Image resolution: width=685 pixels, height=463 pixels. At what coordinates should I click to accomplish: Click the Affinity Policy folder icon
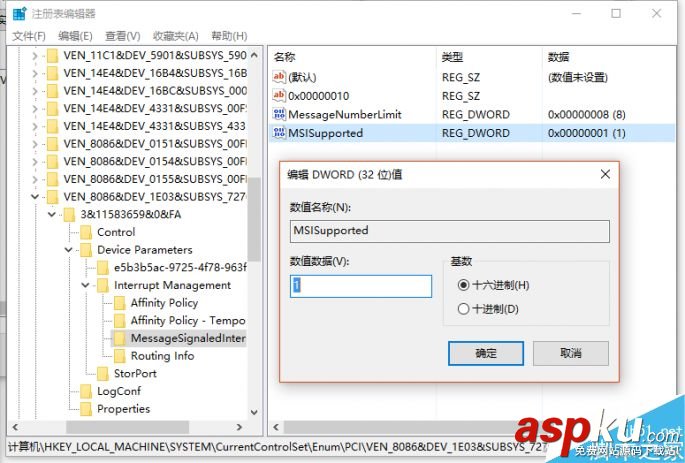(120, 303)
